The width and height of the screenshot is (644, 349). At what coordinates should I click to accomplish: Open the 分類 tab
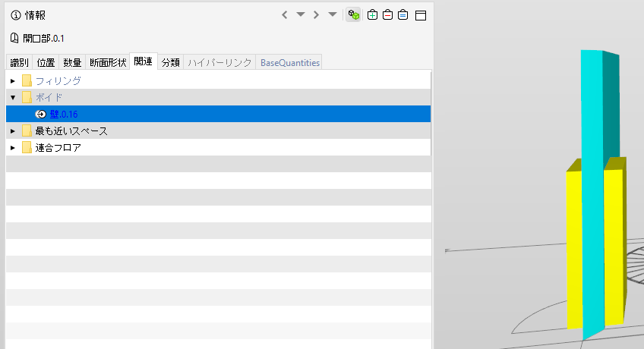170,62
